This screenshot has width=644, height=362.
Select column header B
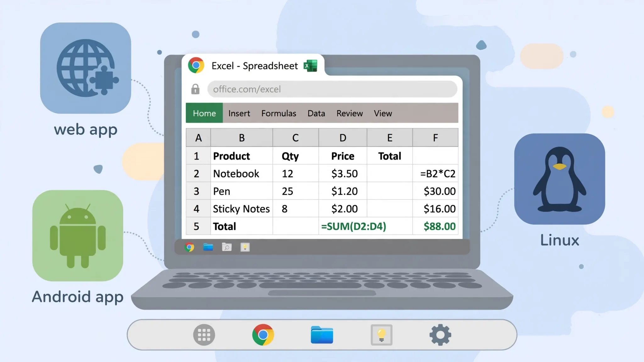241,138
